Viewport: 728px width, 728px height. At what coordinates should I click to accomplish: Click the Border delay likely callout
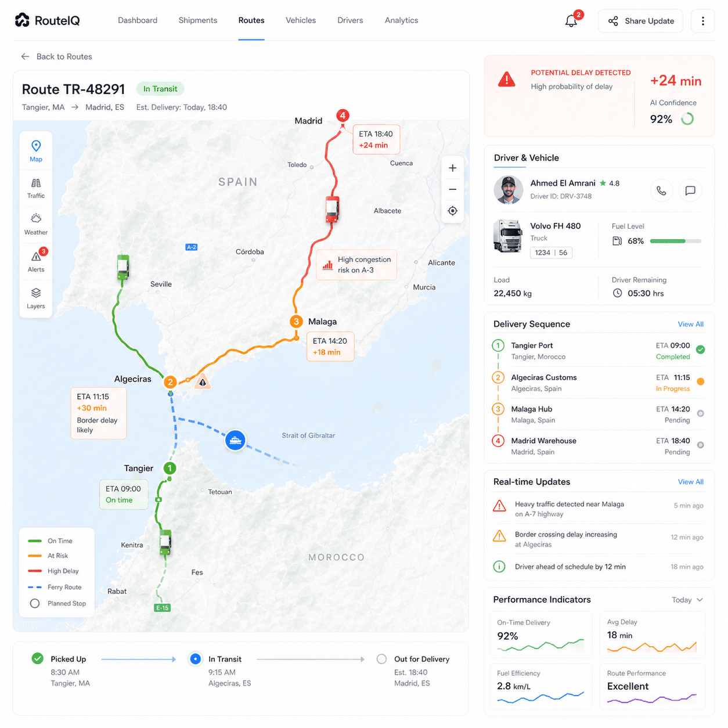98,413
